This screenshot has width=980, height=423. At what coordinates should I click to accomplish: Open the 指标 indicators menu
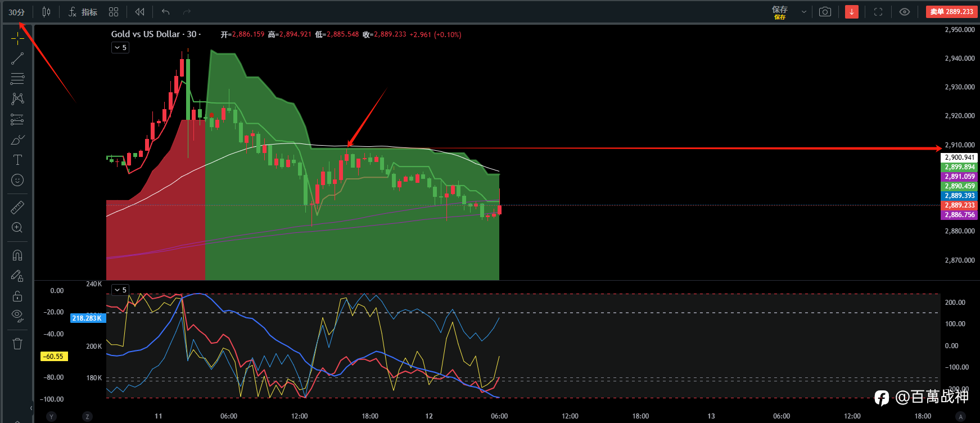click(x=83, y=12)
